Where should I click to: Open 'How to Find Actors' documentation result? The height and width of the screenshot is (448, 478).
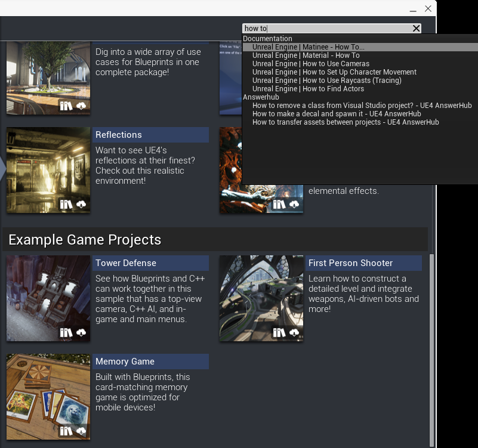click(x=308, y=89)
